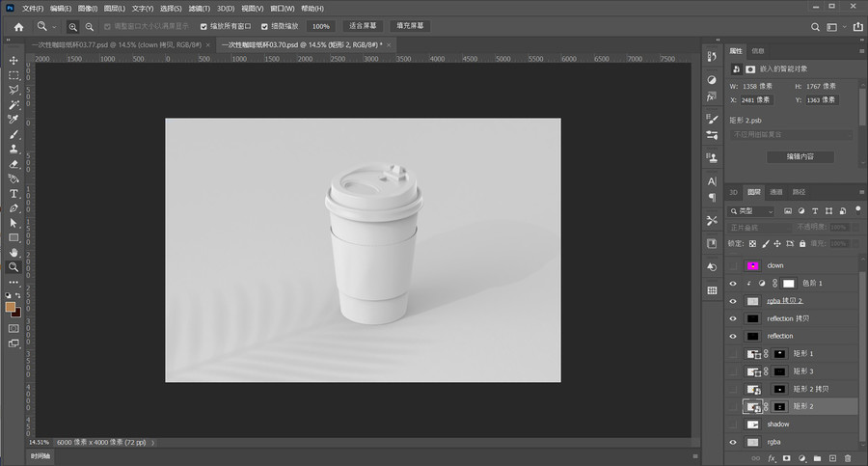
Task: Hide the rgba 拷贝 2 layer
Action: (734, 301)
